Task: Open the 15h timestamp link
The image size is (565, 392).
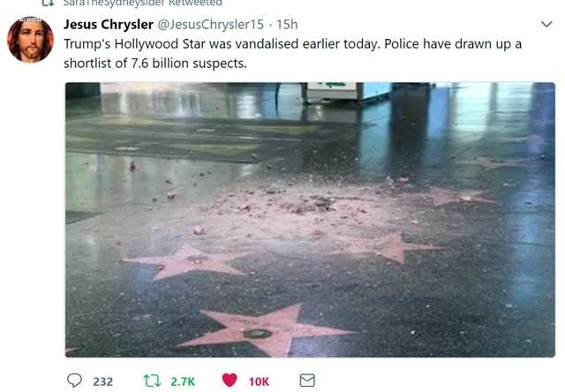Action: (x=287, y=25)
